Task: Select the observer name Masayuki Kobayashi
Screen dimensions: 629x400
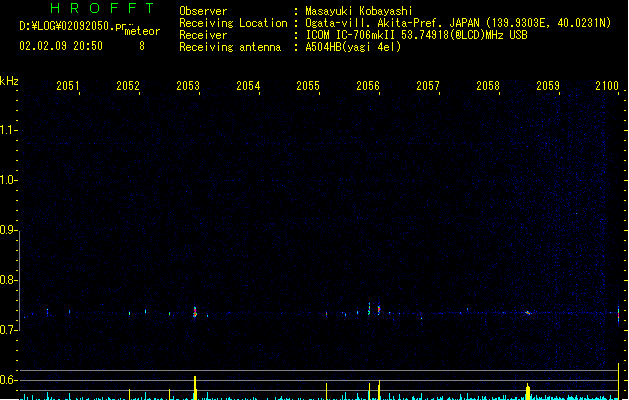Action: pyautogui.click(x=359, y=11)
